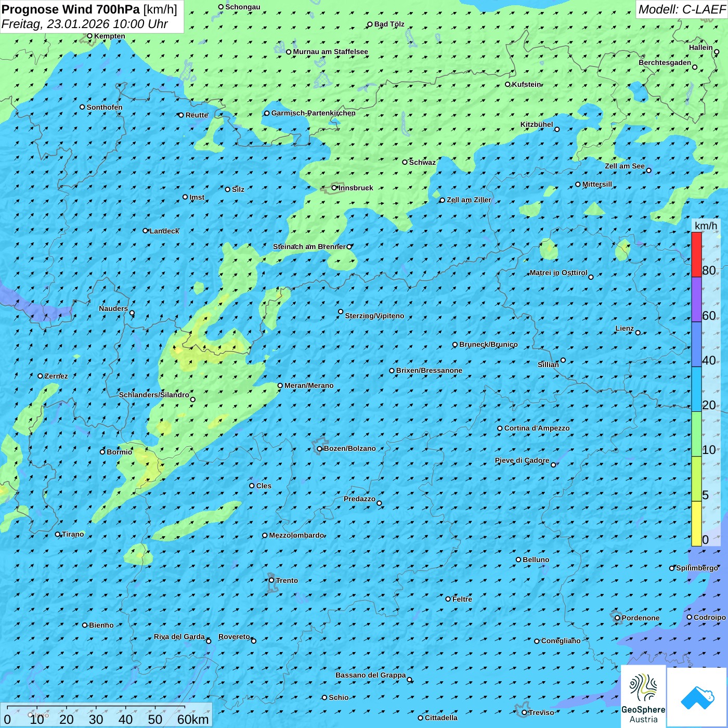728x728 pixels.
Task: Click the 'Spilimbergo' label
Action: [697, 568]
